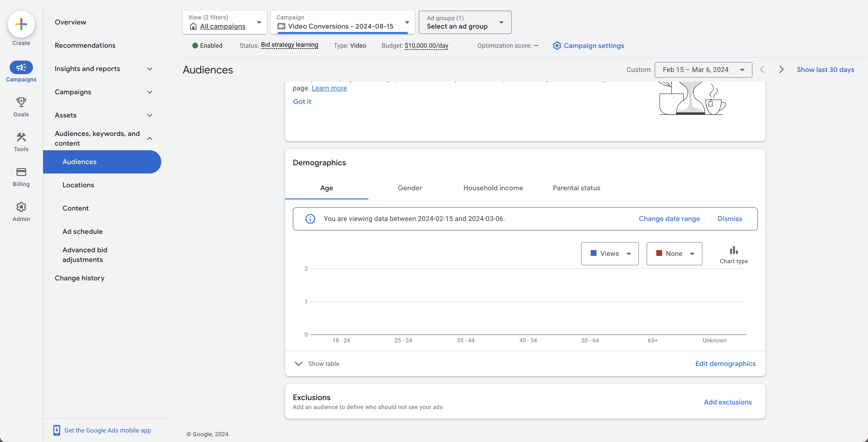Open the Billing card icon
This screenshot has width=868, height=442.
click(21, 172)
